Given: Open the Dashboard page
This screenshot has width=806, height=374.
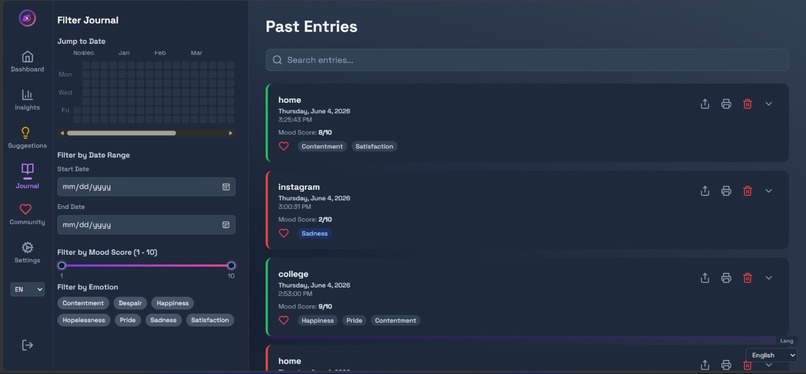Looking at the screenshot, I should point(27,61).
